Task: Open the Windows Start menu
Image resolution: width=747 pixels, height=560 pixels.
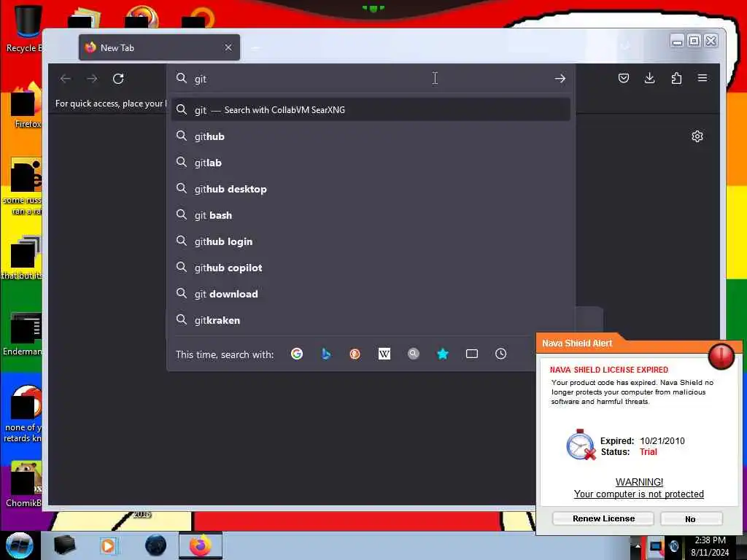Action: click(20, 545)
